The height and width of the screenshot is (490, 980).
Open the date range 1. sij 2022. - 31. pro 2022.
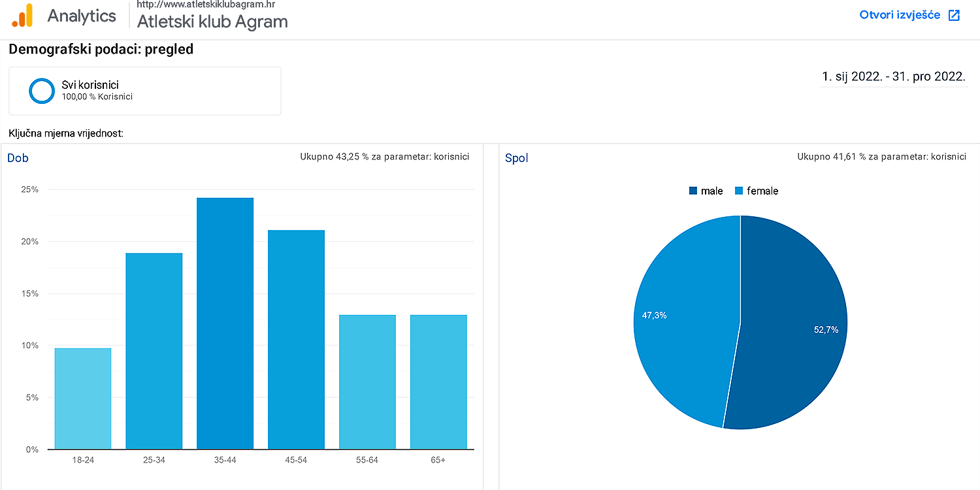click(893, 76)
